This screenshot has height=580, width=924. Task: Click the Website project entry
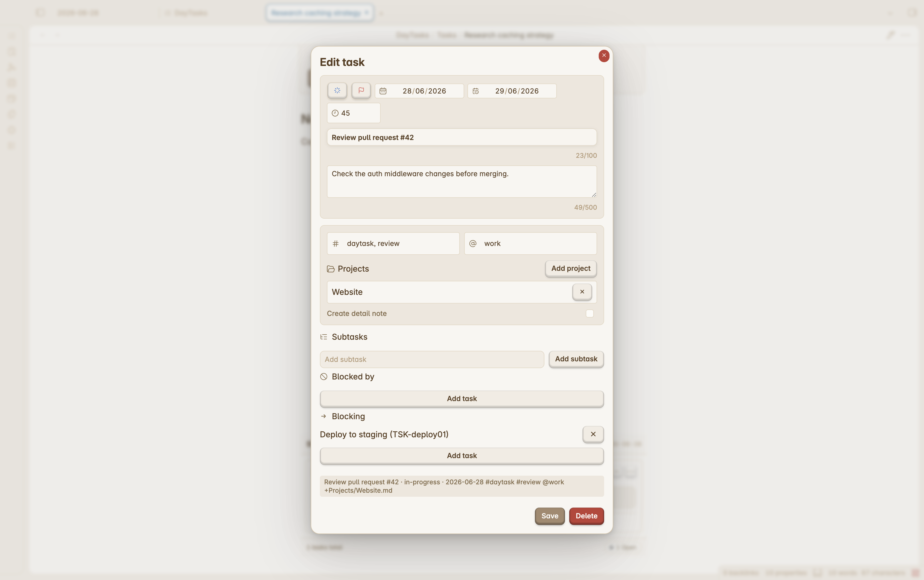(x=462, y=292)
